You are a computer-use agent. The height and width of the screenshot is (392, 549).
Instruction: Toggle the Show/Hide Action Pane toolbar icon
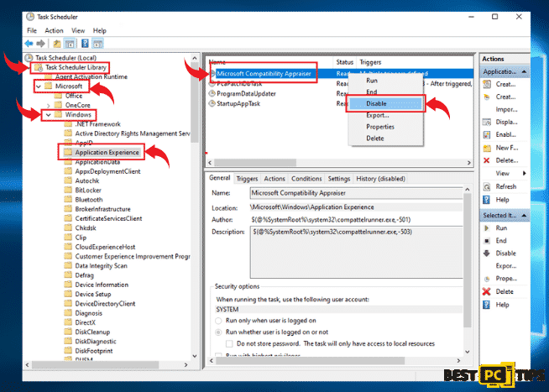97,44
